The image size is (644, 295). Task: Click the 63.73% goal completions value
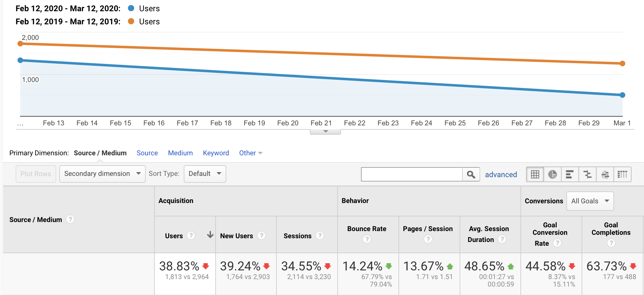click(x=607, y=266)
